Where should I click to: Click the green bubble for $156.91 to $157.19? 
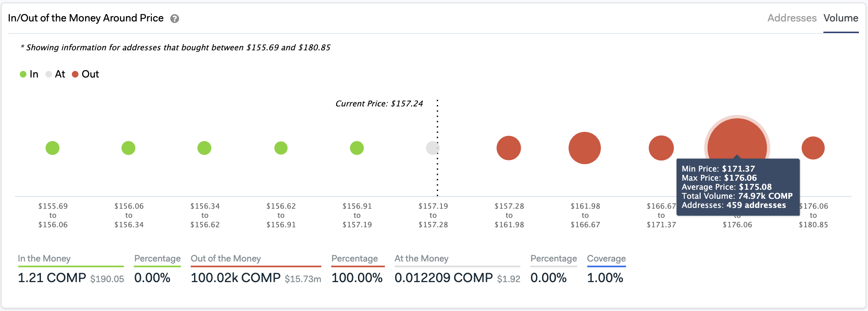357,148
